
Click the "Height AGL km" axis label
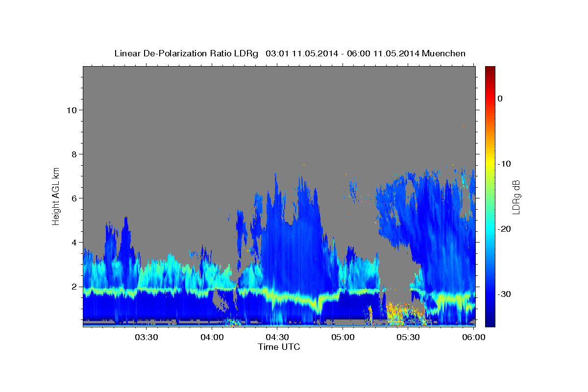coord(56,196)
